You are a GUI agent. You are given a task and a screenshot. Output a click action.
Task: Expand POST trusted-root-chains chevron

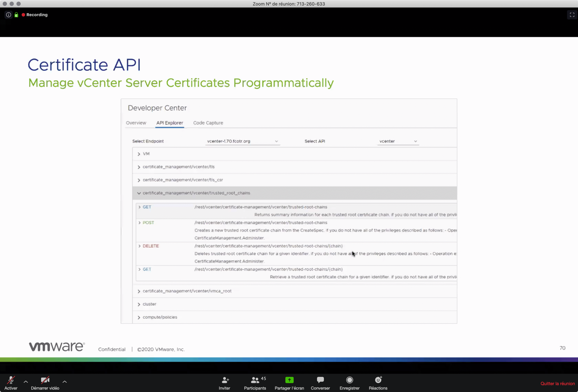[x=139, y=223]
